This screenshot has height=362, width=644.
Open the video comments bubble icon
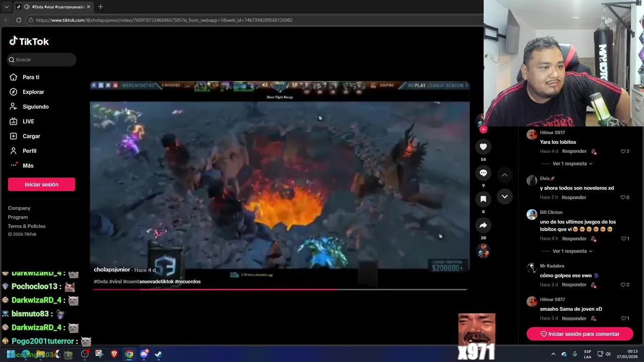pyautogui.click(x=483, y=173)
